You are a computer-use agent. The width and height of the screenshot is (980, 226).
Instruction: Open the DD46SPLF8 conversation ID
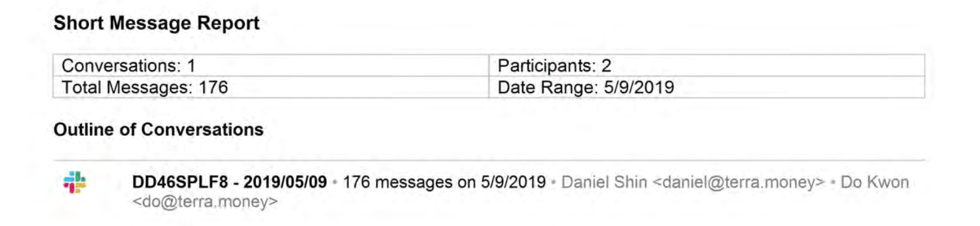(x=180, y=182)
